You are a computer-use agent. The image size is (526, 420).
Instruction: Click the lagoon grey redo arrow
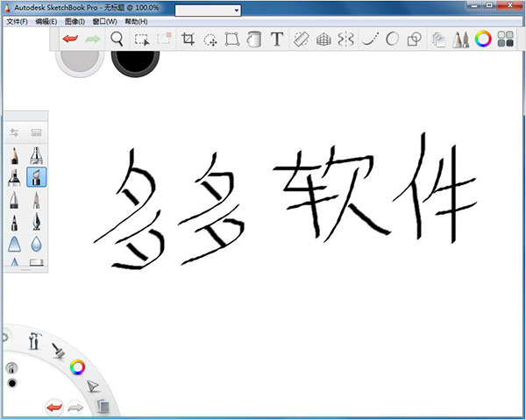(x=75, y=408)
